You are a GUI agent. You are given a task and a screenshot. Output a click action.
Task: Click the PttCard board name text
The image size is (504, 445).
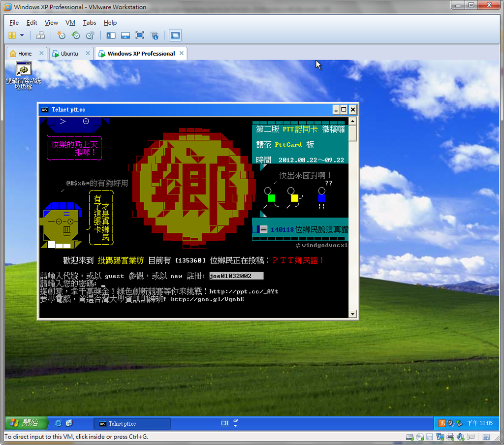288,145
